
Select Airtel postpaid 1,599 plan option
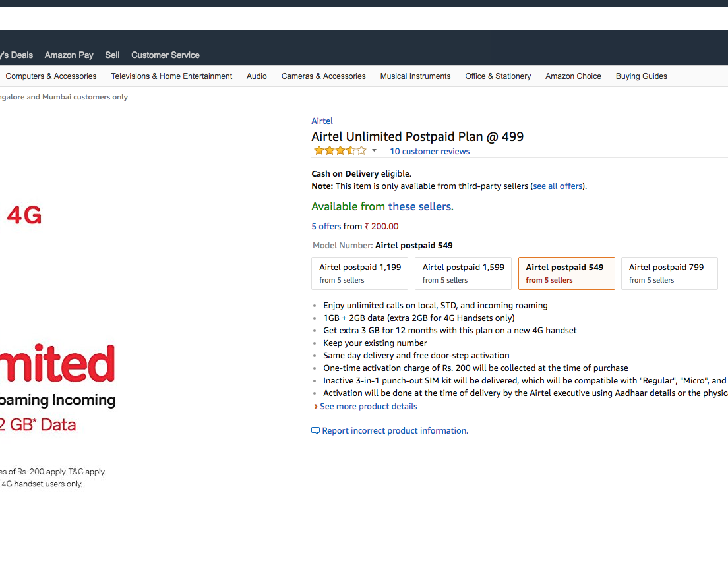(x=463, y=273)
